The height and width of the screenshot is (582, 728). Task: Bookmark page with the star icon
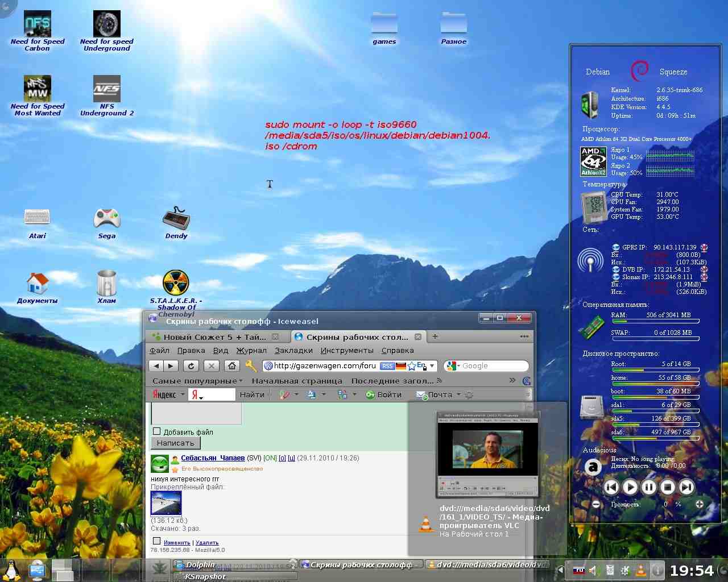411,366
